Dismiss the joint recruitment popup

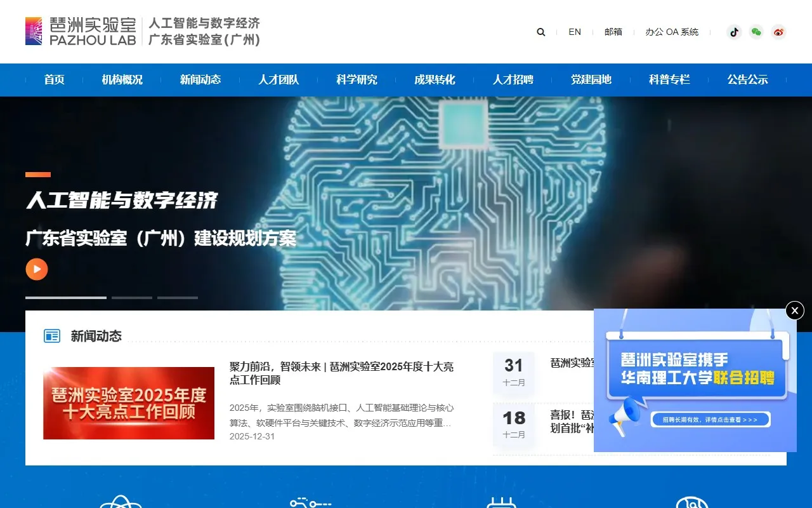794,311
